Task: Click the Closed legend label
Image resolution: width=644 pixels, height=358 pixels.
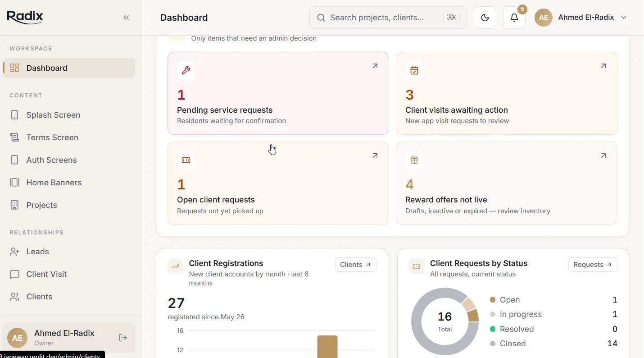Action: point(513,344)
